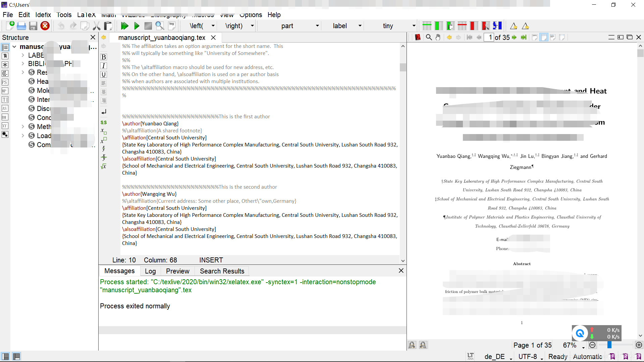Insert bold formatting with the B icon
Viewport: 644px width, 362px height.
point(104,57)
